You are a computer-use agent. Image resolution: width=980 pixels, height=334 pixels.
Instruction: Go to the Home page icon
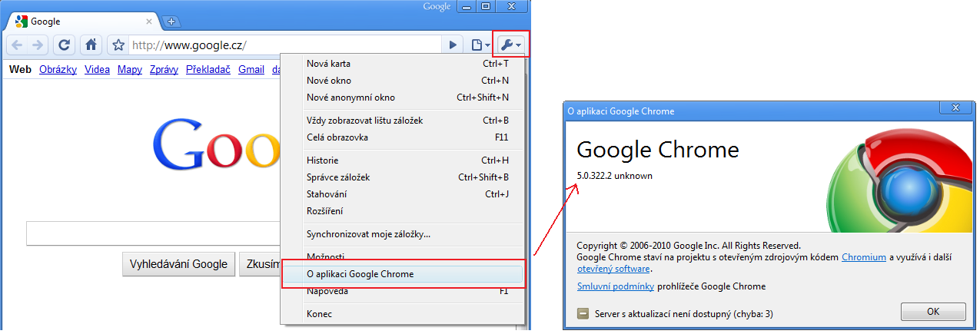coord(91,45)
